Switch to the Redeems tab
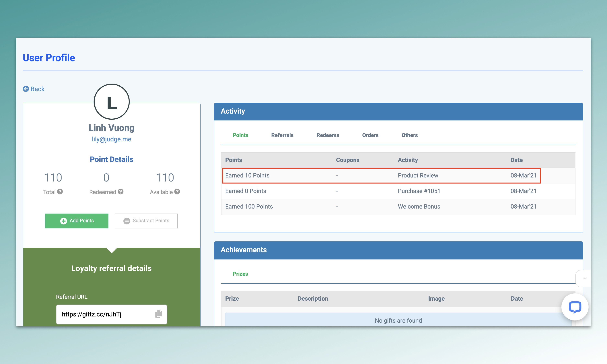The image size is (607, 364). click(x=328, y=135)
